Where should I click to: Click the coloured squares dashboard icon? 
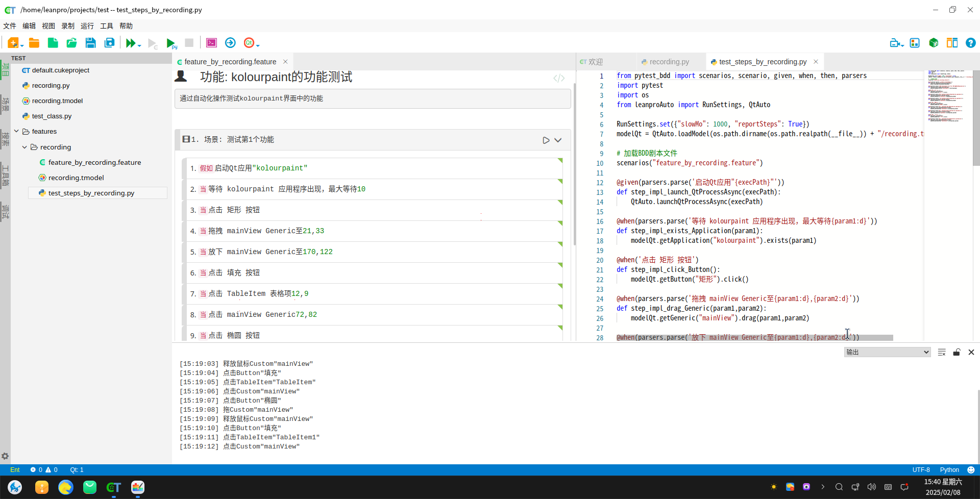[x=915, y=43]
